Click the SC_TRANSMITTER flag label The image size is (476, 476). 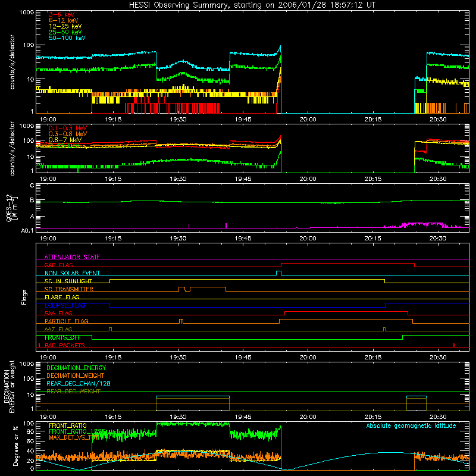tap(69, 289)
